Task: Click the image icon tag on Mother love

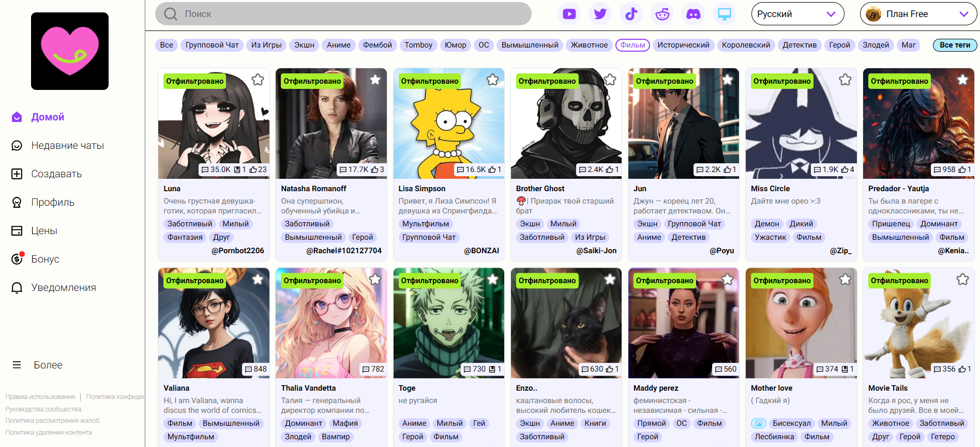Action: (759, 423)
